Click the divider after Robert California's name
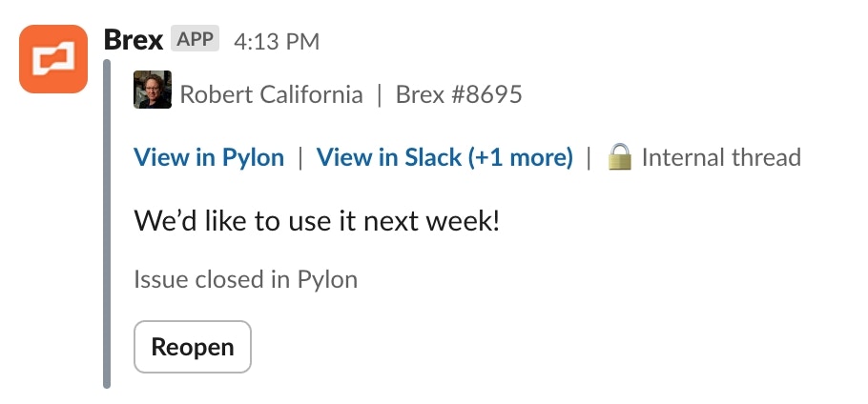The image size is (868, 404). [380, 94]
